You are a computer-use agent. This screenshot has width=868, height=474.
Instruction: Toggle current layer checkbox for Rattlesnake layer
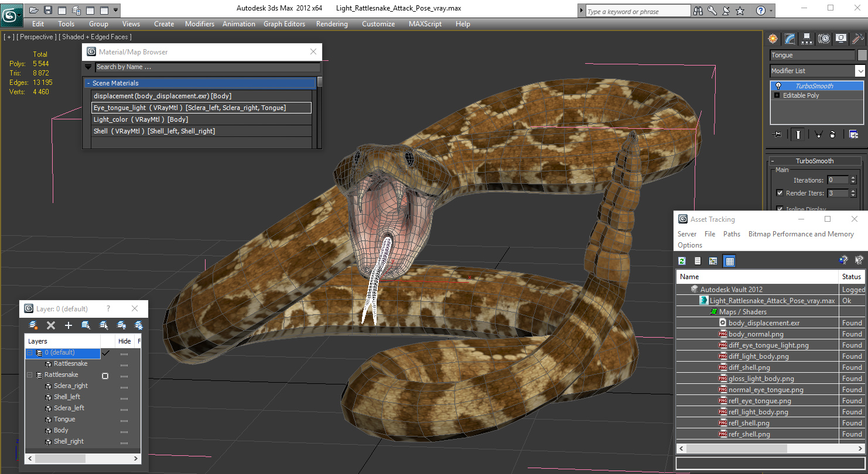pyautogui.click(x=105, y=375)
